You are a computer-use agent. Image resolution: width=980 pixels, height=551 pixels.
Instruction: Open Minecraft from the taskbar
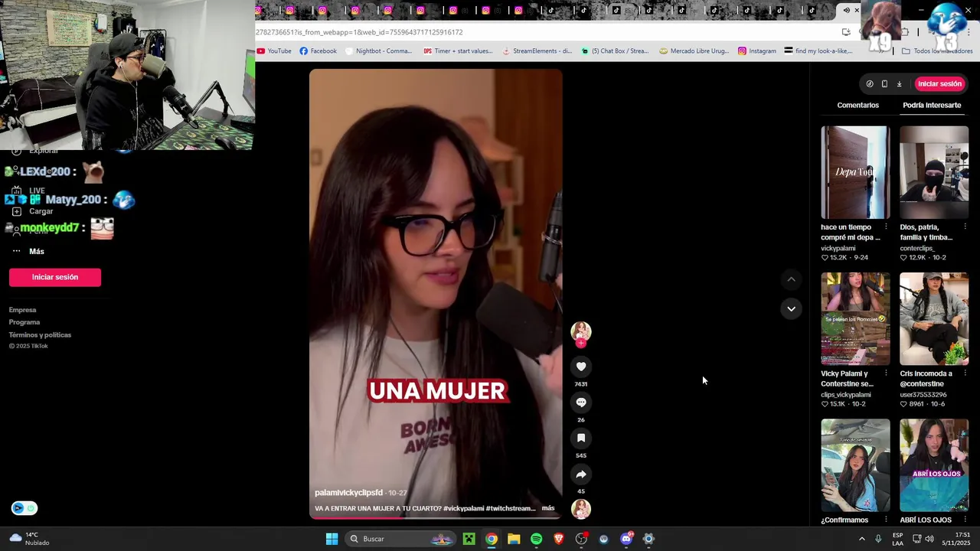coord(469,539)
